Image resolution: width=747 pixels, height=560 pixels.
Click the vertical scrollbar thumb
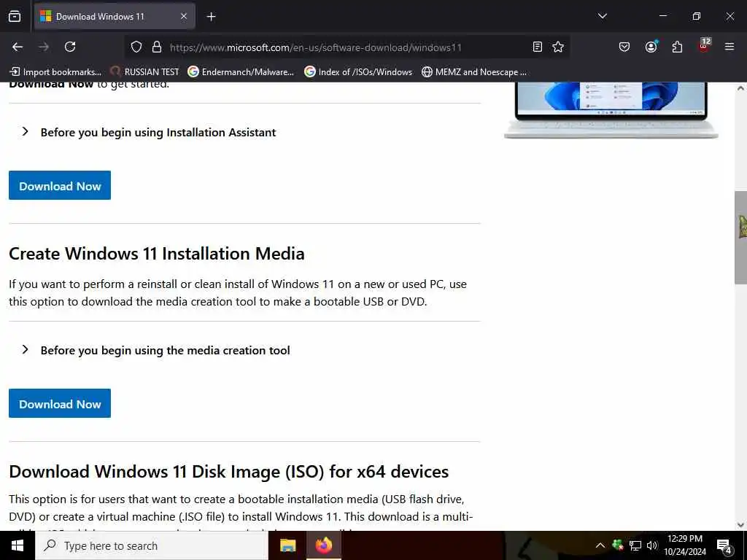pyautogui.click(x=740, y=238)
